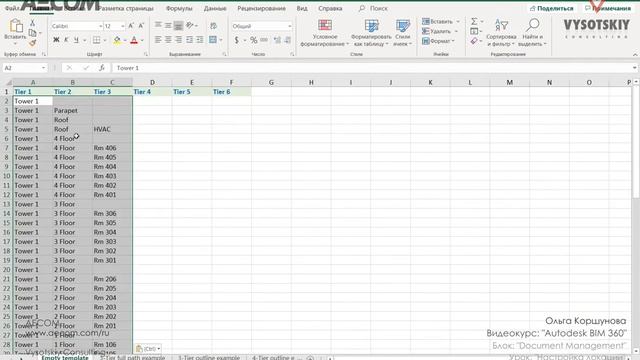Screen dimensions: 640x360
Task: Toggle underline formatting (Ч)
Action: click(x=76, y=40)
